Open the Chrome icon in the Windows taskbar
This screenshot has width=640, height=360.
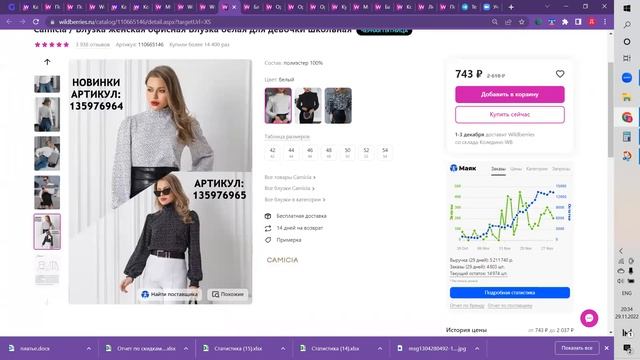(x=627, y=117)
